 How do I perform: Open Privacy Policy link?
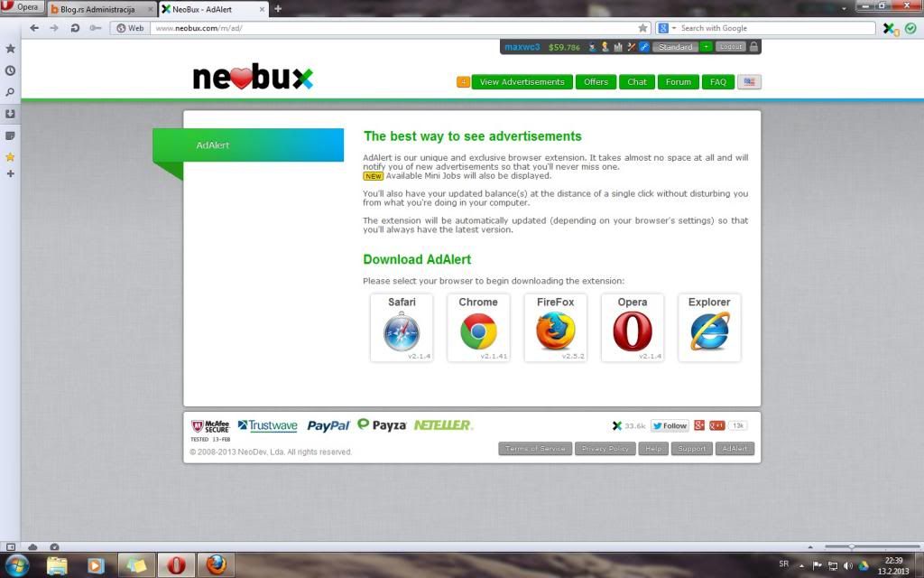point(605,449)
